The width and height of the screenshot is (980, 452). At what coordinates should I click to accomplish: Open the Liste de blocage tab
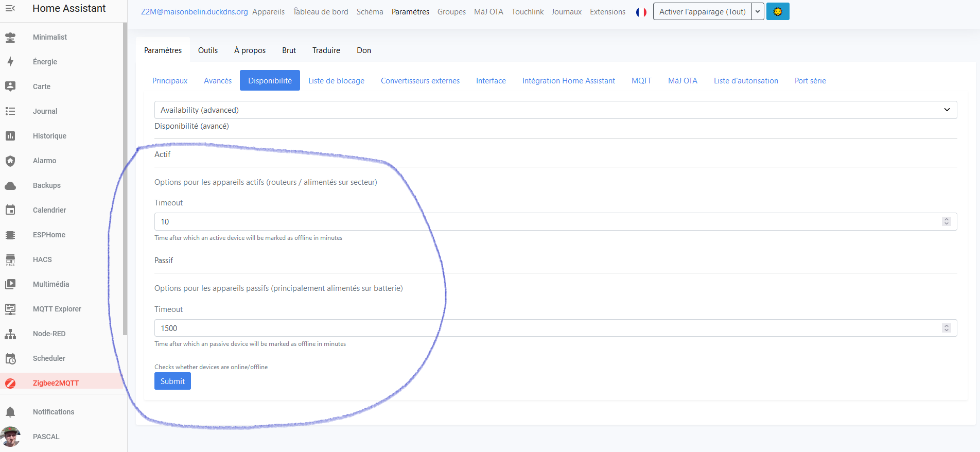[336, 80]
